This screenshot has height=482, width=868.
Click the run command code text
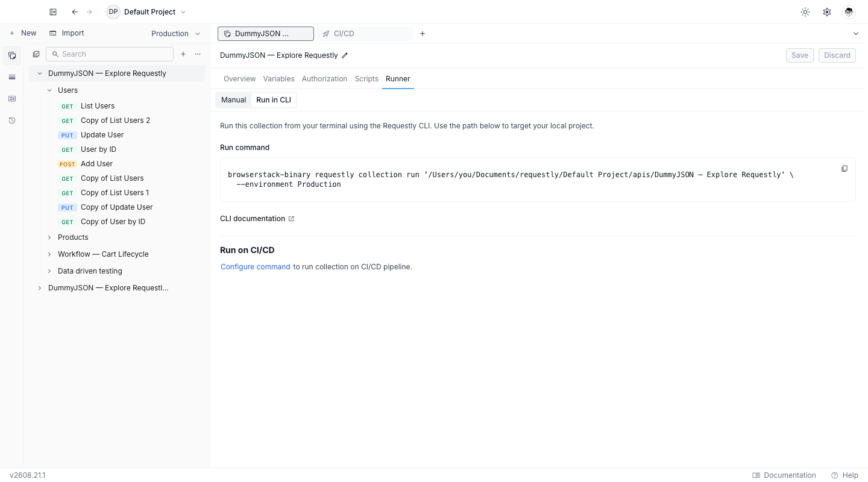point(511,180)
